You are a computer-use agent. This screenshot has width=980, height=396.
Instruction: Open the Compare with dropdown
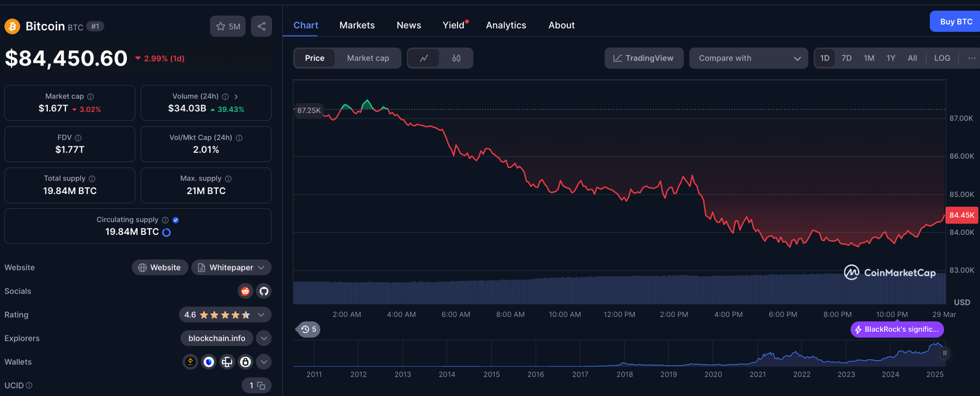point(748,58)
